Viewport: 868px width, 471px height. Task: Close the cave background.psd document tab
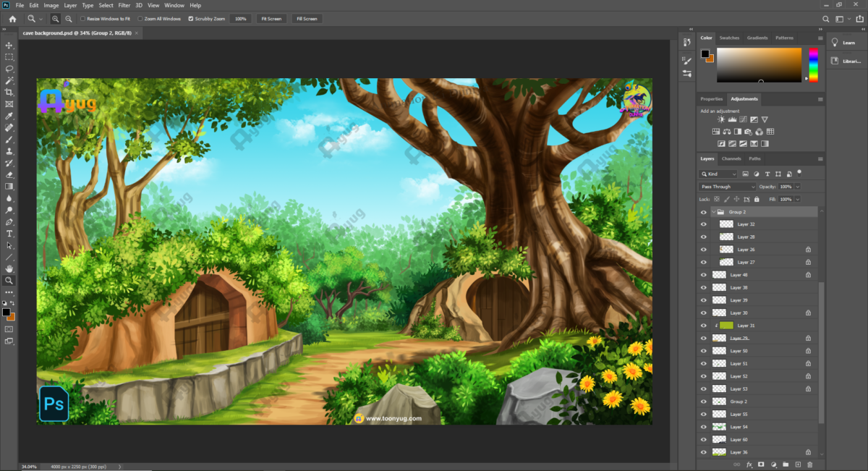(x=137, y=33)
